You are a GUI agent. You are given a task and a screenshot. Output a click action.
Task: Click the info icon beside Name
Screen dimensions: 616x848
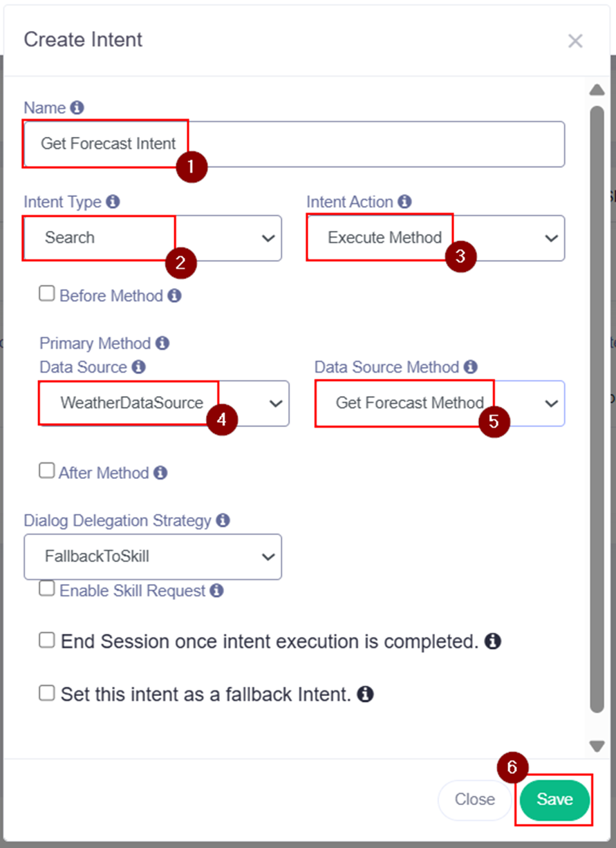77,108
